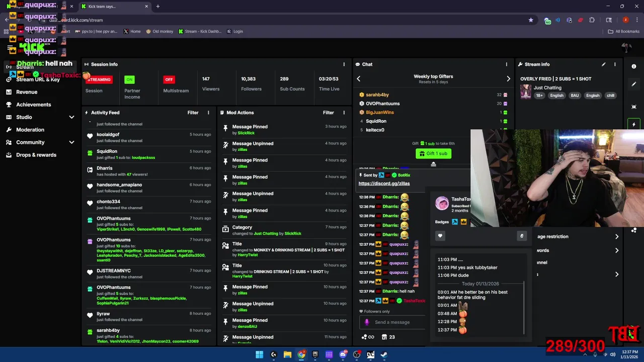Open Stream info panel three-dot menu

[615, 64]
